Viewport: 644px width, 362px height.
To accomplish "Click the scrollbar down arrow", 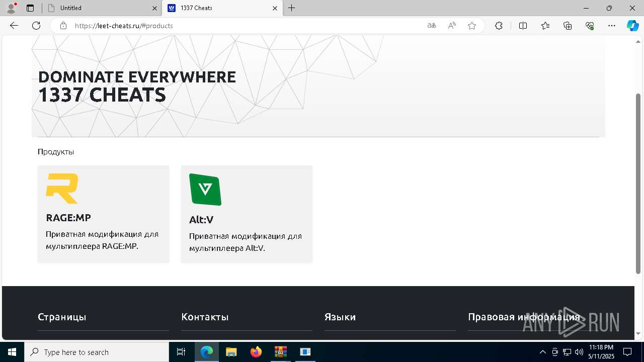I will click(638, 334).
